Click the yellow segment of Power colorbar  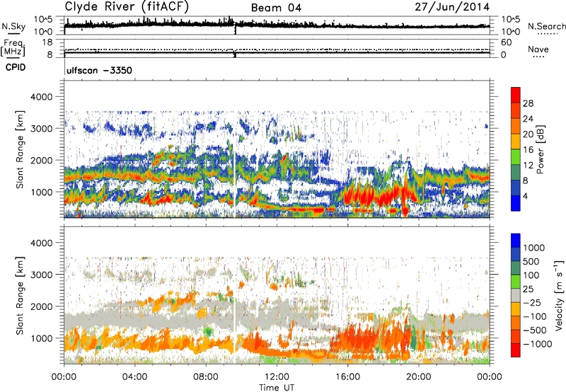click(x=516, y=142)
